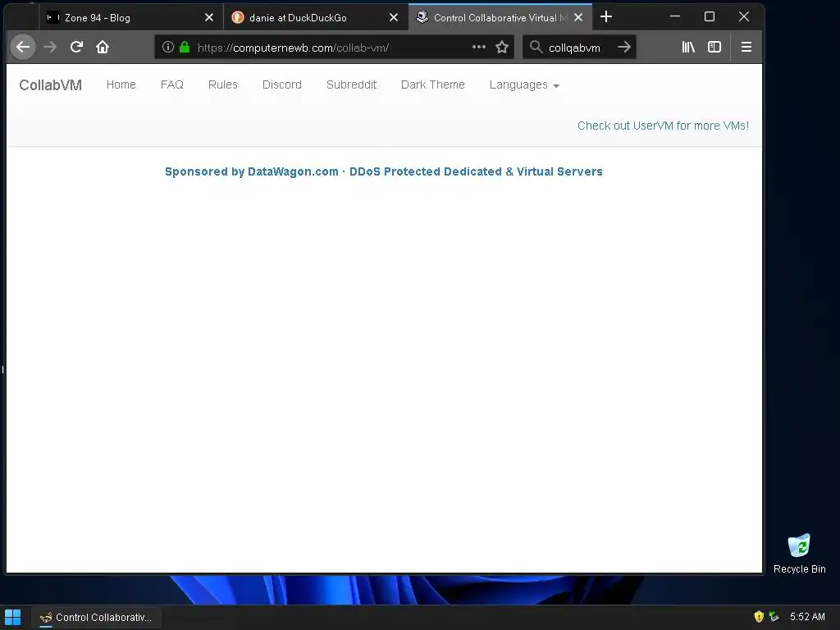The height and width of the screenshot is (630, 840).
Task: Click the CollabVM brand link
Action: pyautogui.click(x=50, y=85)
